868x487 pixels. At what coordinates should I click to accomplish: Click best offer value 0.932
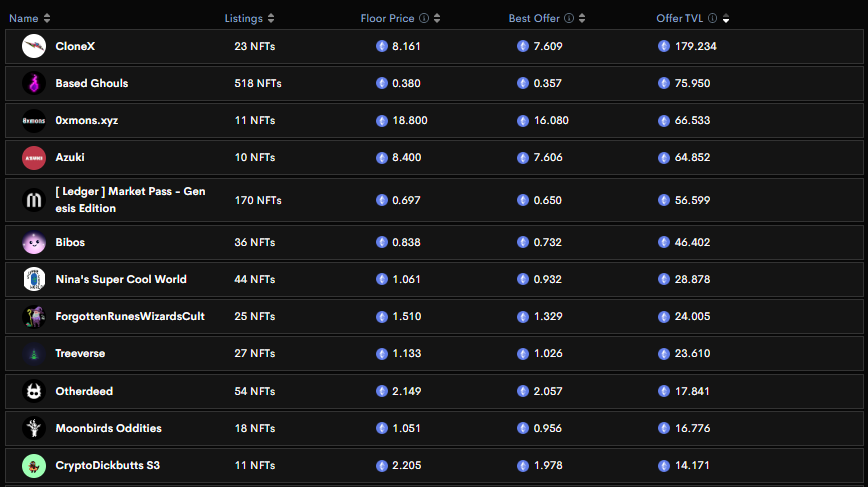(x=547, y=279)
